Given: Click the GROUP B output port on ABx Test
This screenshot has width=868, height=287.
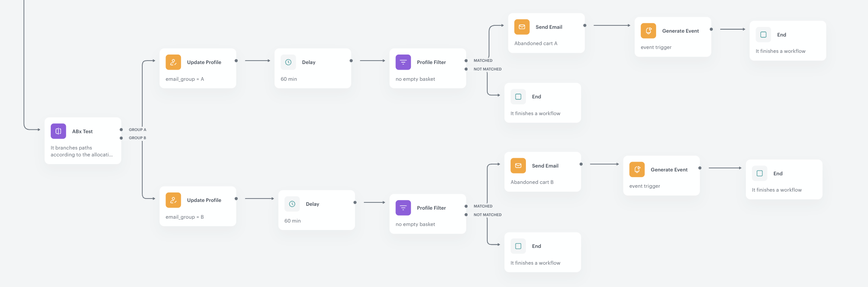Looking at the screenshot, I should tap(121, 138).
